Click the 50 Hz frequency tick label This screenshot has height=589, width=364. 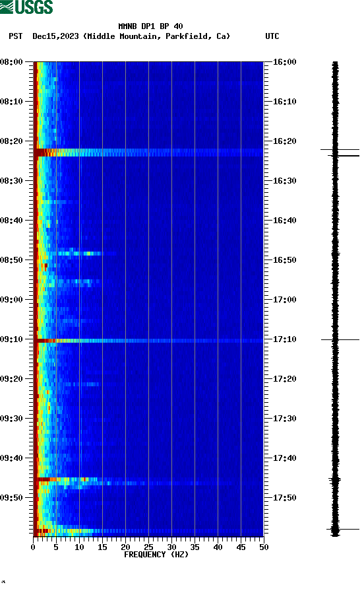pyautogui.click(x=264, y=547)
